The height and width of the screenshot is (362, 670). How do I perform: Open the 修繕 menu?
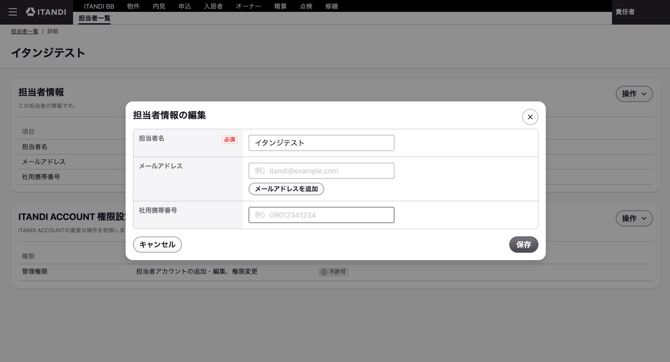point(332,6)
